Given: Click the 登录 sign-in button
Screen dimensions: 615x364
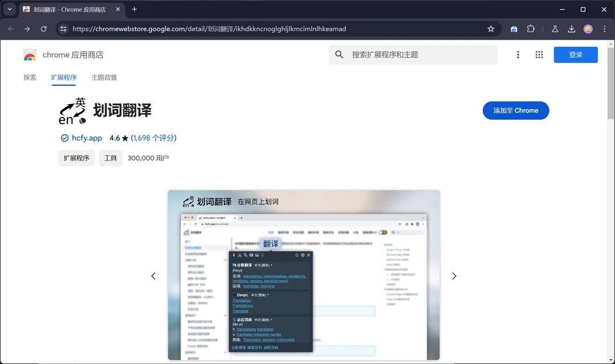Looking at the screenshot, I should point(575,55).
